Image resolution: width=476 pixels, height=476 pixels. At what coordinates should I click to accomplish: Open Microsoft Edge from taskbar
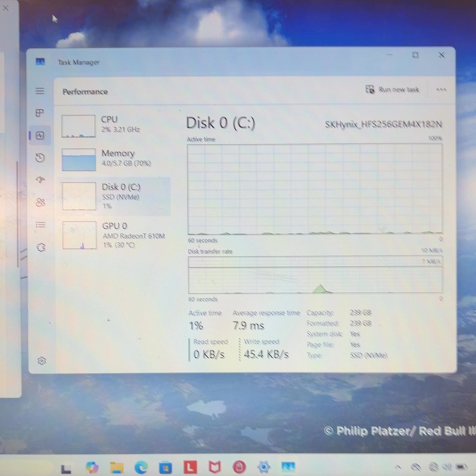pos(141,467)
